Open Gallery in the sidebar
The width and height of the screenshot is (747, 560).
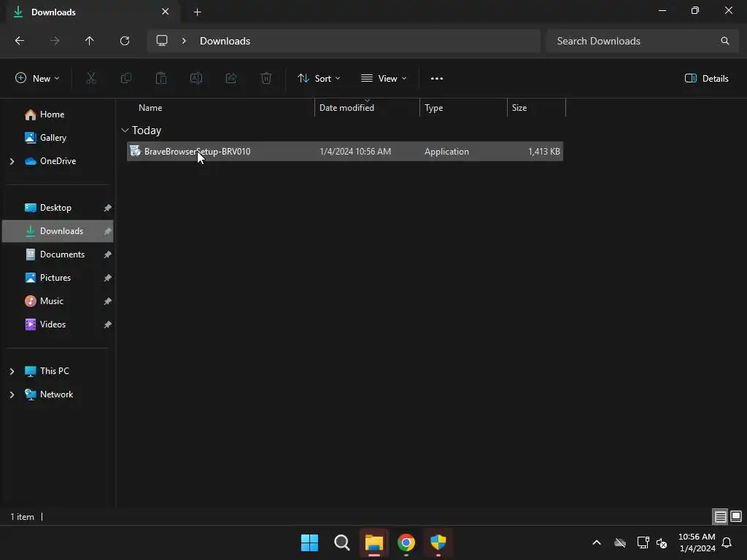click(53, 138)
